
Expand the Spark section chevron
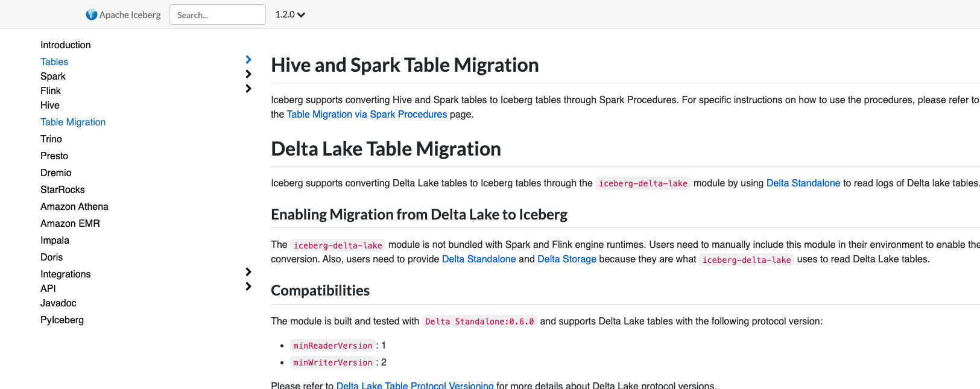coord(248,74)
